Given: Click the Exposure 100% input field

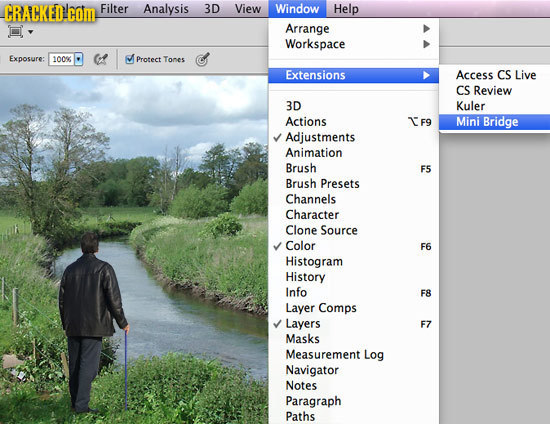Looking at the screenshot, I should click(62, 59).
